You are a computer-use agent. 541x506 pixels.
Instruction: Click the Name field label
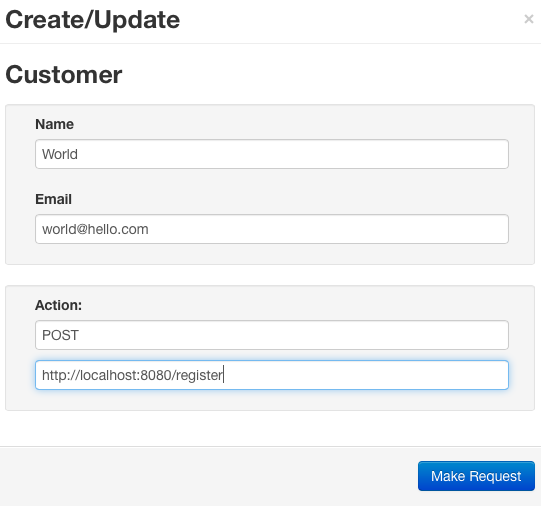tap(55, 124)
